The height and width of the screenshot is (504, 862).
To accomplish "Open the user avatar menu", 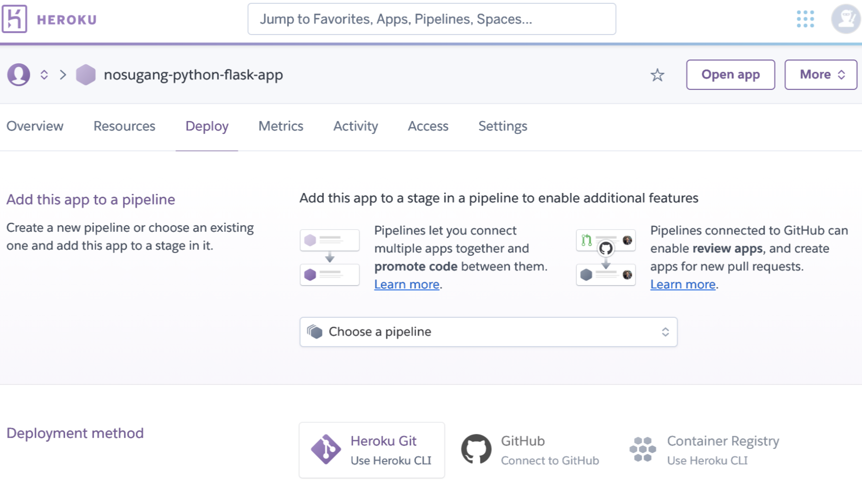I will (846, 19).
